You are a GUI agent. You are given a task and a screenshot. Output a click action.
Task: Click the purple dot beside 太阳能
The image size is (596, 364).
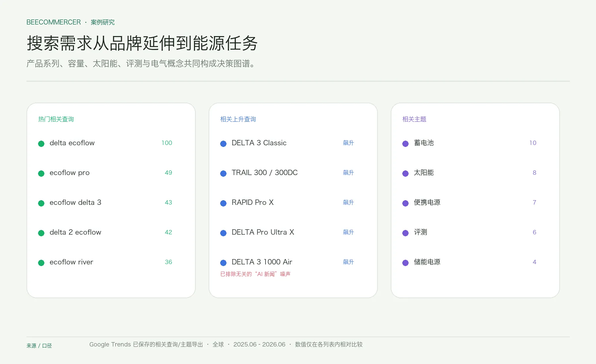[x=405, y=173]
